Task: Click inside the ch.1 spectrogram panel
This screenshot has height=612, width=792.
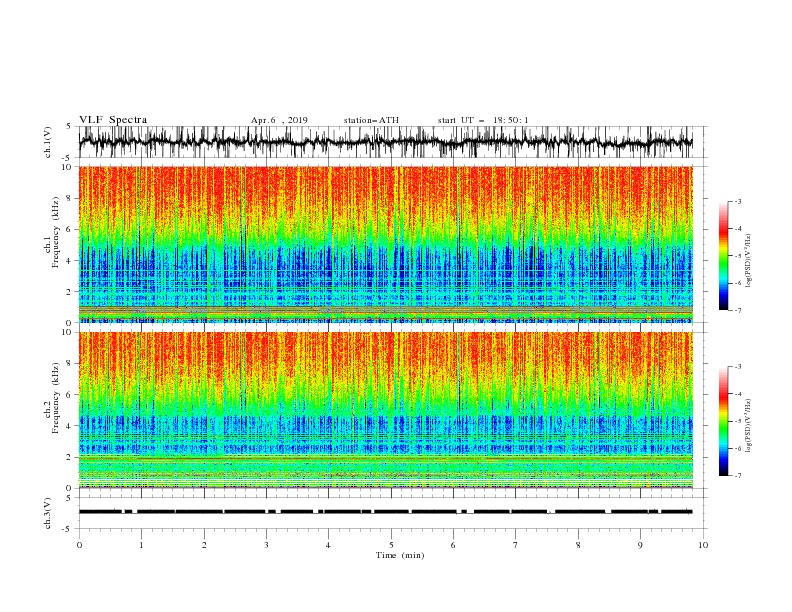Action: (385, 244)
